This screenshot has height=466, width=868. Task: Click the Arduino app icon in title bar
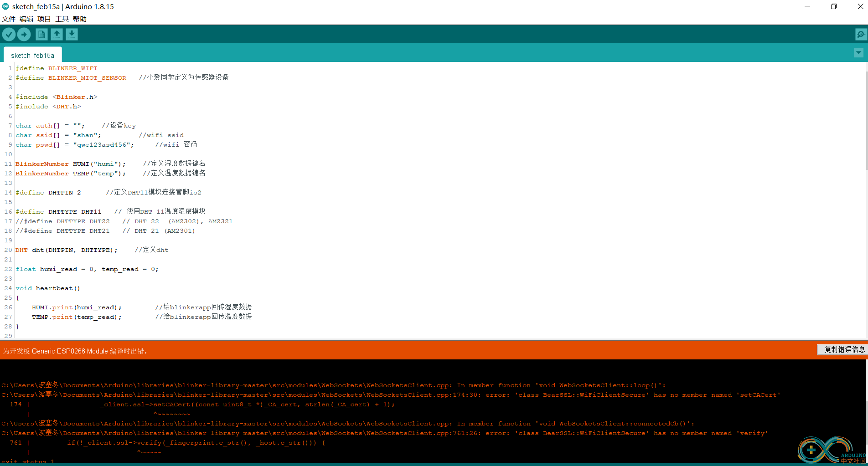click(5, 6)
